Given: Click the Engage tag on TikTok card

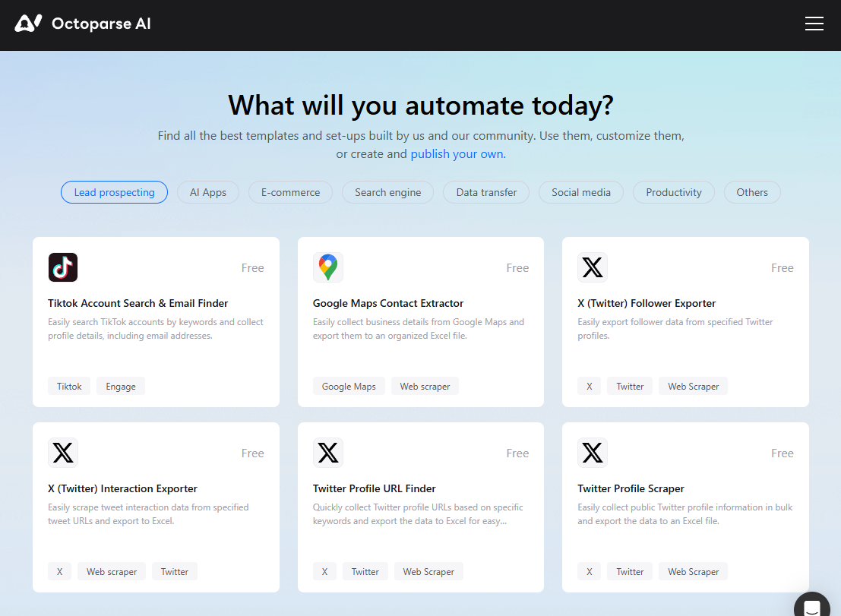Looking at the screenshot, I should [x=121, y=387].
